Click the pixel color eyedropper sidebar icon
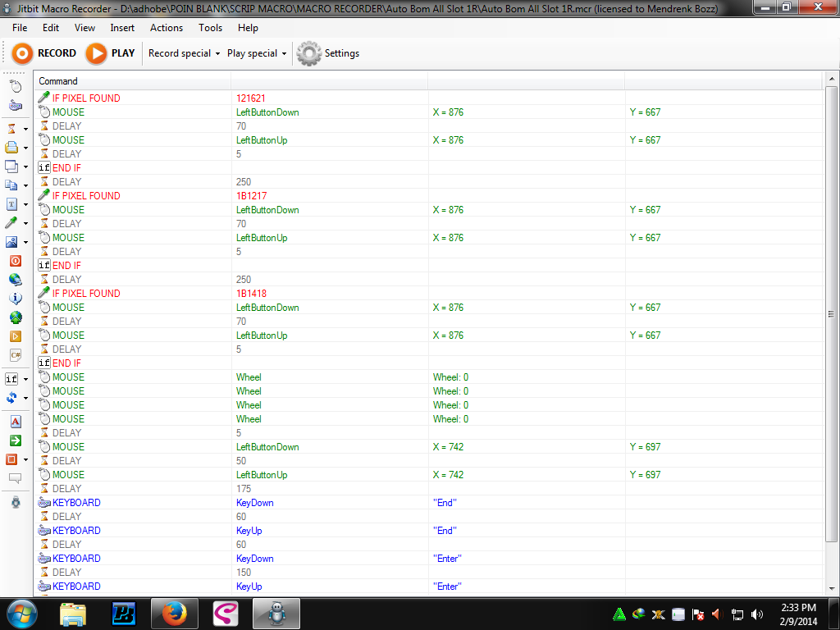The width and height of the screenshot is (840, 630). coord(11,223)
